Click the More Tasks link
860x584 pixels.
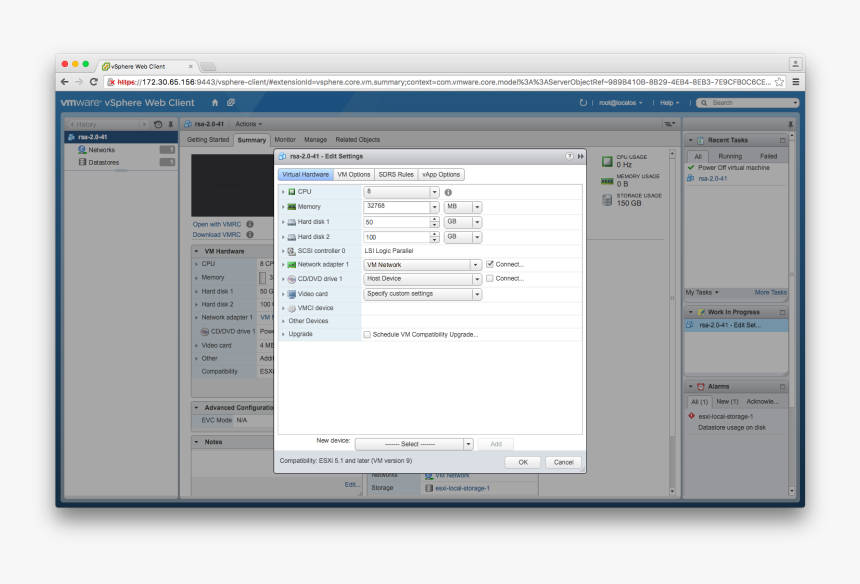pyautogui.click(x=770, y=292)
